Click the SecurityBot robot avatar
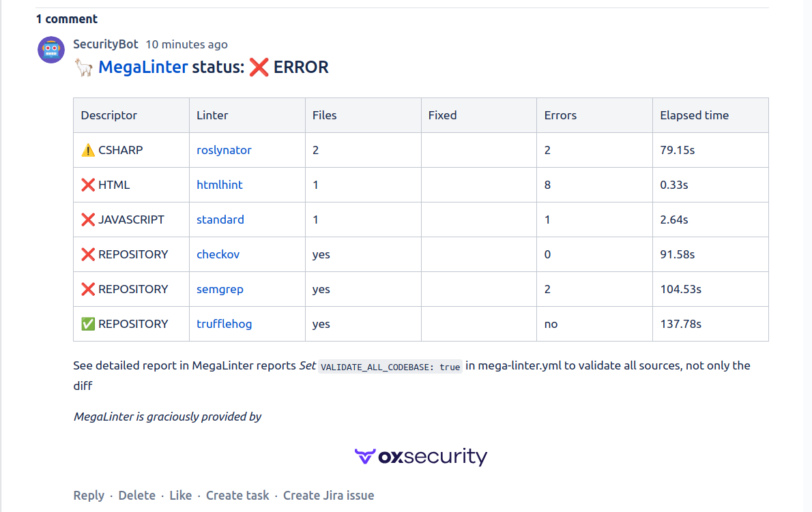812x512 pixels. point(51,50)
